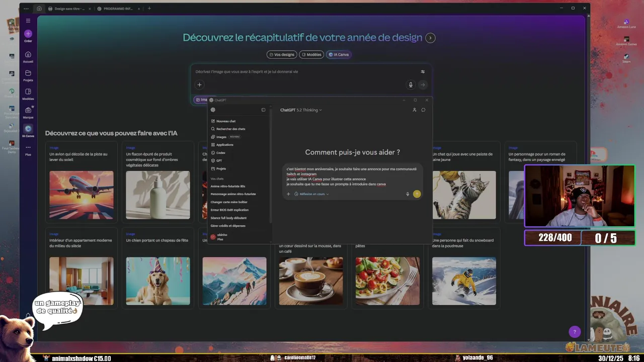Click the plus attach icon in ChatGPT composer
The height and width of the screenshot is (362, 644).
288,194
